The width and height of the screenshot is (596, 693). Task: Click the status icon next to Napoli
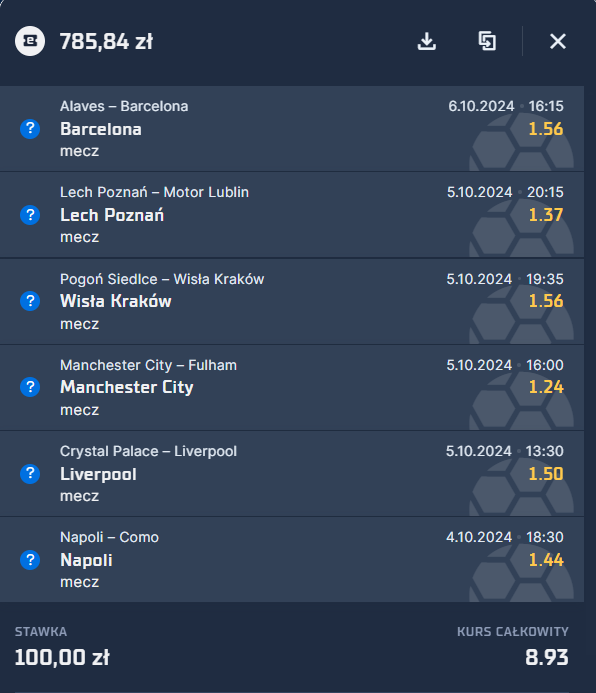pos(30,560)
